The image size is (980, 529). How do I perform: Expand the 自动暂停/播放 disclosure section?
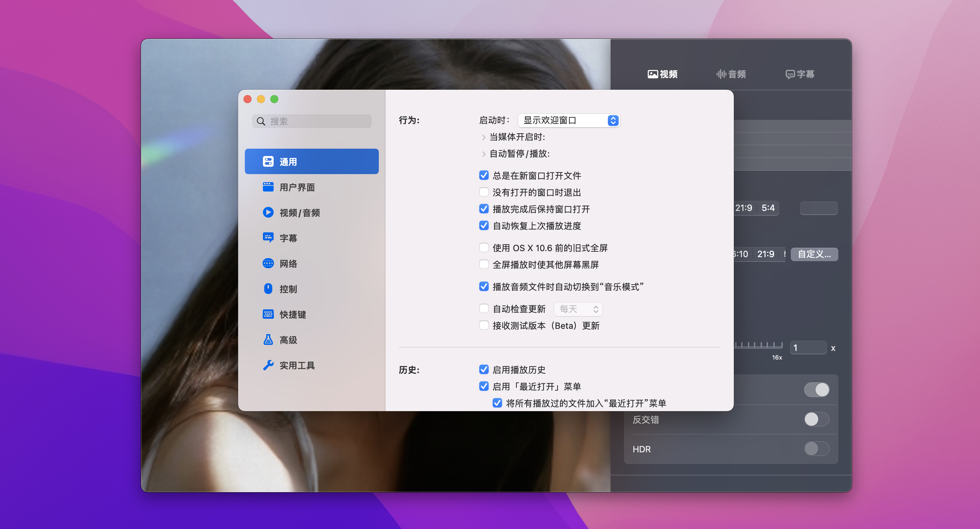point(484,154)
